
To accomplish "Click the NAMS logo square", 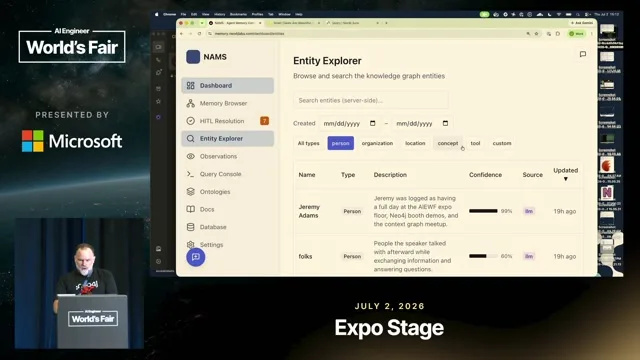I will (193, 57).
